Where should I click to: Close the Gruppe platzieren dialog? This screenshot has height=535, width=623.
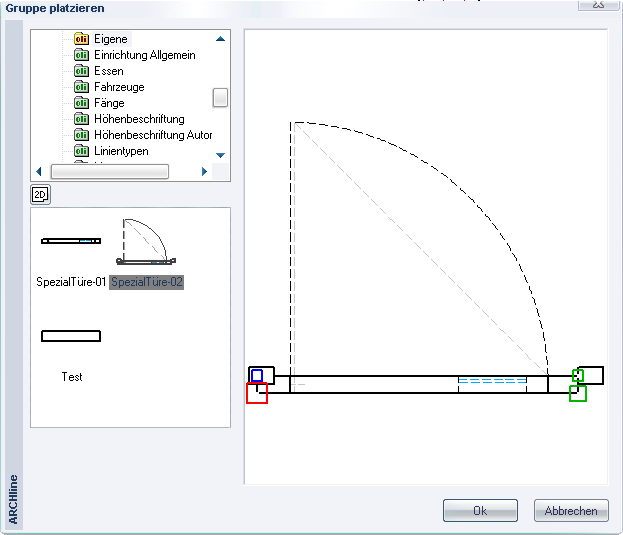[x=598, y=5]
